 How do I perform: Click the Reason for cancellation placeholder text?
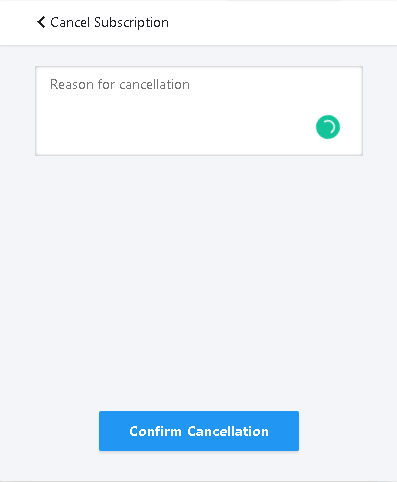120,84
